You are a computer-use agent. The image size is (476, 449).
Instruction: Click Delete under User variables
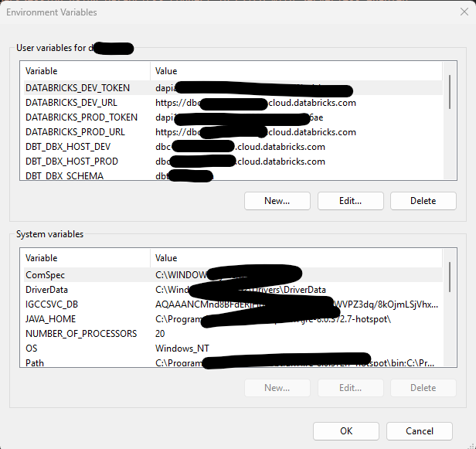(x=423, y=201)
